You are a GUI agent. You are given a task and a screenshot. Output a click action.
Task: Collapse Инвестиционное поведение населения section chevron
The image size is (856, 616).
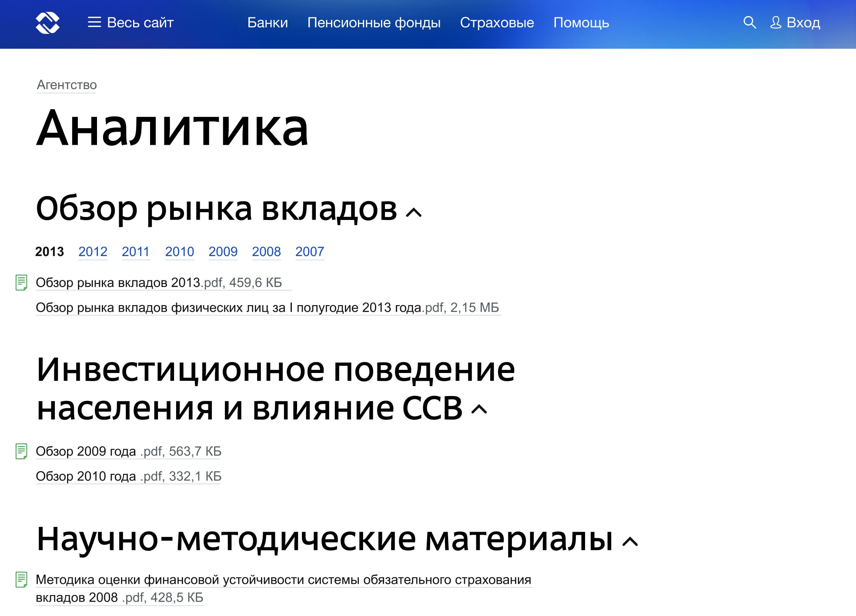click(479, 410)
